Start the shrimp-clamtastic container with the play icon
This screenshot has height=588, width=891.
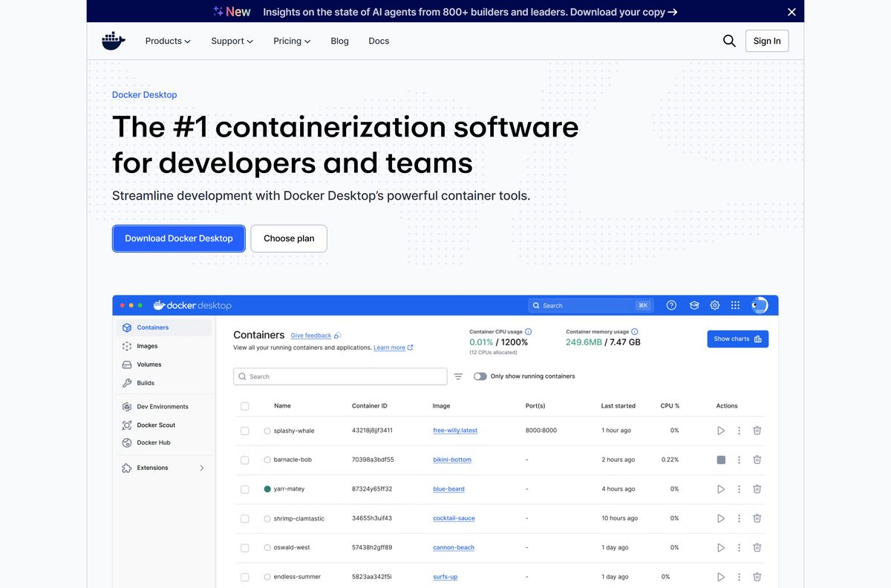(x=720, y=518)
